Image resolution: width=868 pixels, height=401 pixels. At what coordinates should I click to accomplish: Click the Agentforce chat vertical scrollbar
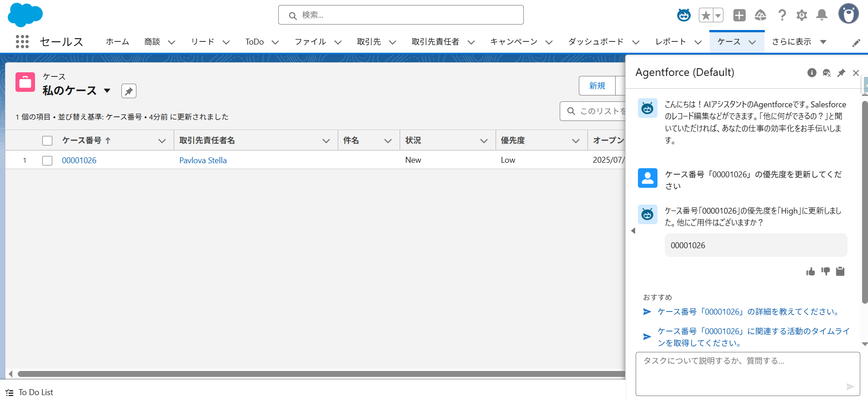point(865,202)
